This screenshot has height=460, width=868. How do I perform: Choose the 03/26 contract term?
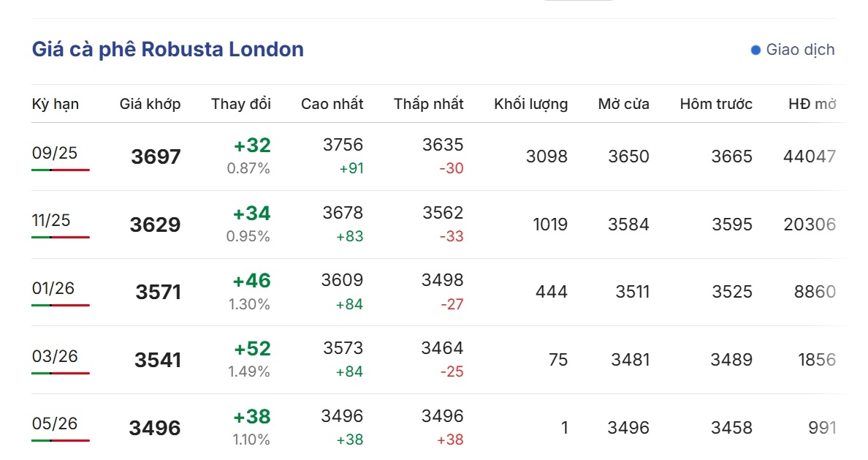(x=55, y=356)
